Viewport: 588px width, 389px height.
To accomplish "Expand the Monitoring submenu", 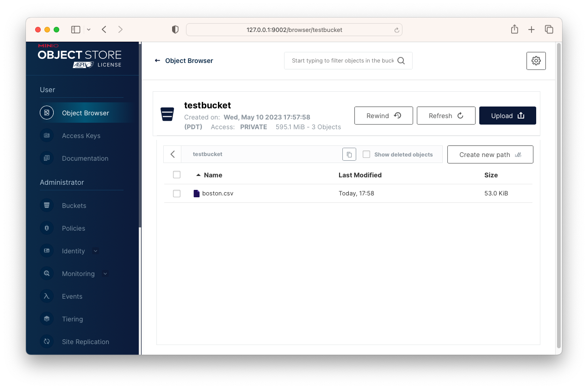I will [105, 274].
